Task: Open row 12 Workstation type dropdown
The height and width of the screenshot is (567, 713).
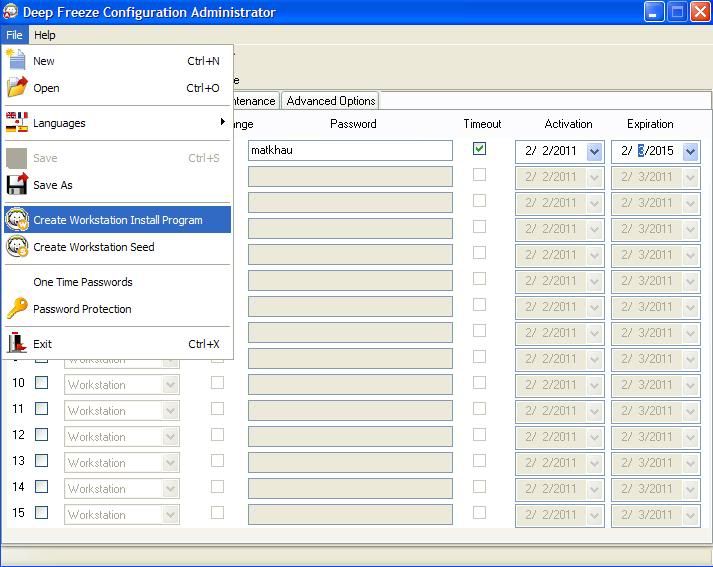Action: pos(171,437)
